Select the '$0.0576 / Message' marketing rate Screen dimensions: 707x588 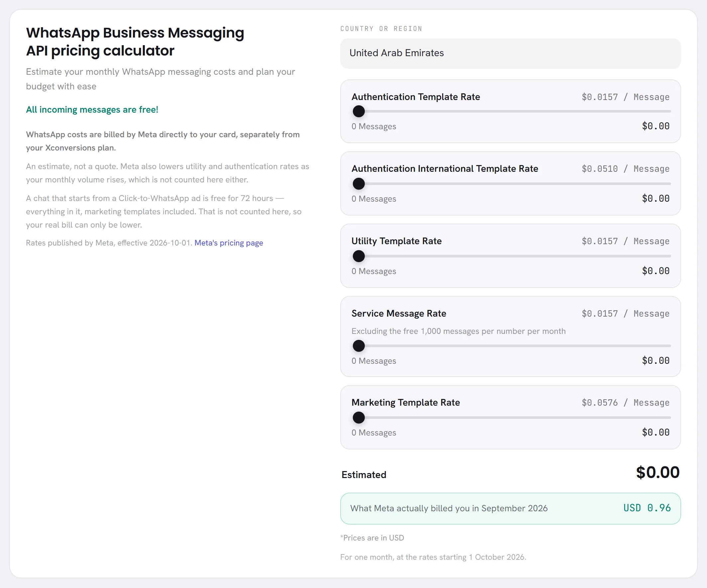point(626,403)
